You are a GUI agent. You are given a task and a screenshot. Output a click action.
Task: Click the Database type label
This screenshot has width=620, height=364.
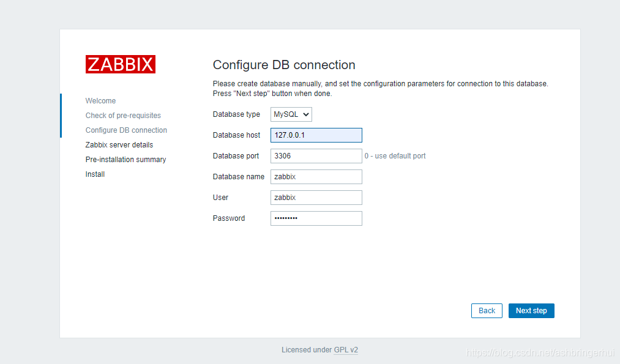236,114
